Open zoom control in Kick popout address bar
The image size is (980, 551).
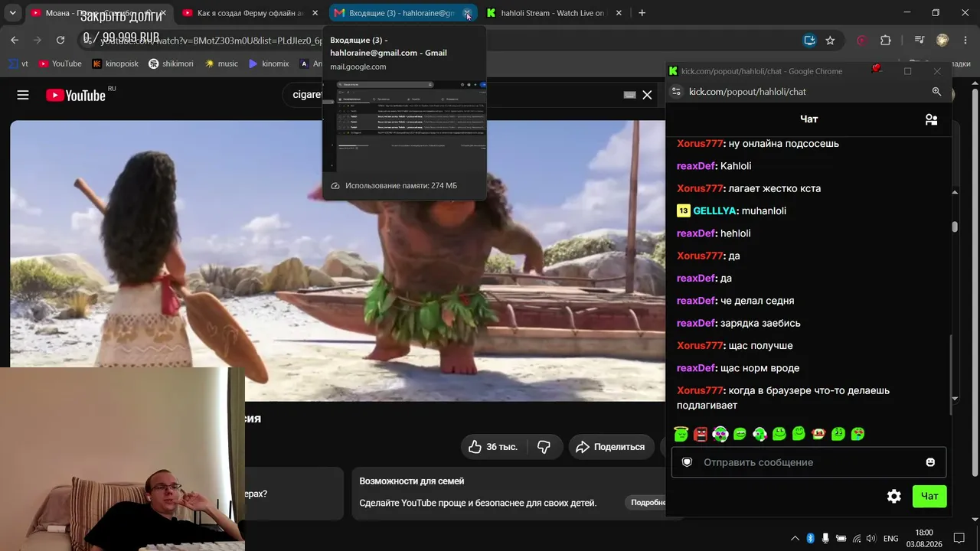tap(936, 92)
